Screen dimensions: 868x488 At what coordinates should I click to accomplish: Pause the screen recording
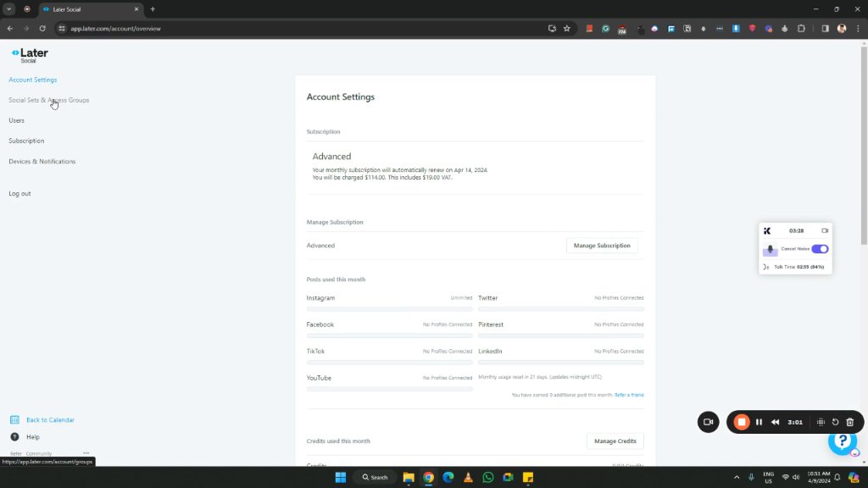759,422
